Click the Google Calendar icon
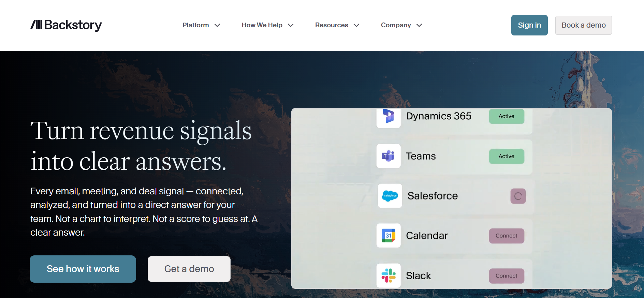The image size is (644, 298). [388, 236]
